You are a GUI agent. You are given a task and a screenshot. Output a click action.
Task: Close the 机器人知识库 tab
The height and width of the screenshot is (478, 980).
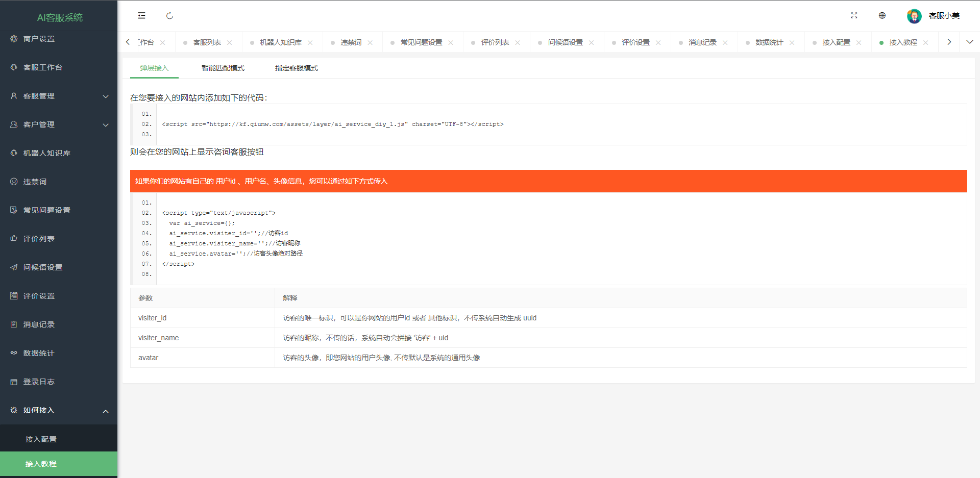click(x=310, y=43)
